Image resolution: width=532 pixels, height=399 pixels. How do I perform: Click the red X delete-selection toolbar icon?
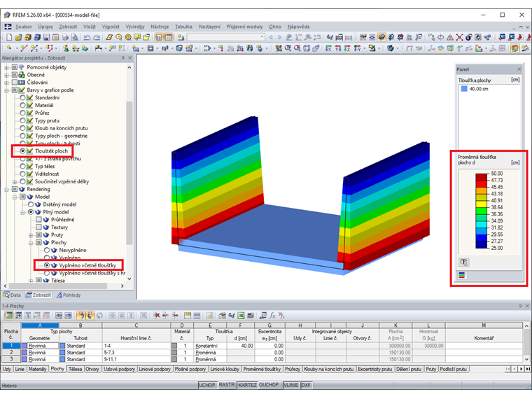coord(459,37)
